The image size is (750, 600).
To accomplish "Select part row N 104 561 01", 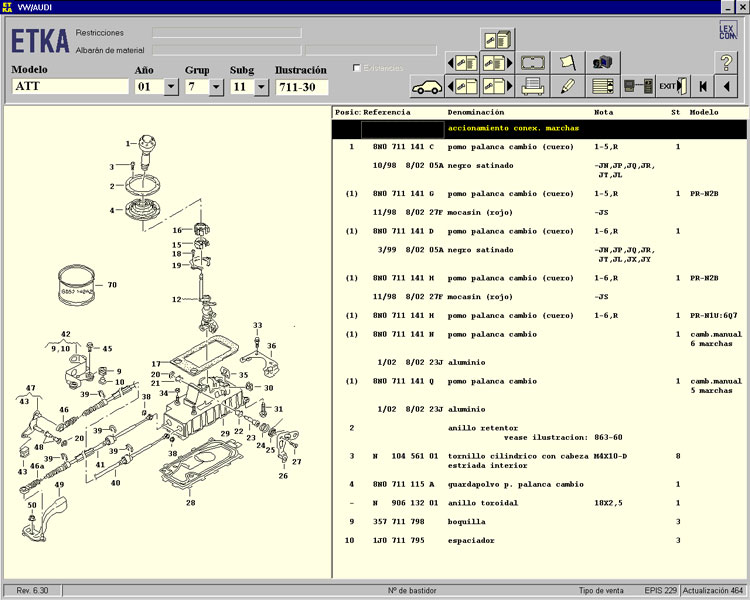I will 539,461.
